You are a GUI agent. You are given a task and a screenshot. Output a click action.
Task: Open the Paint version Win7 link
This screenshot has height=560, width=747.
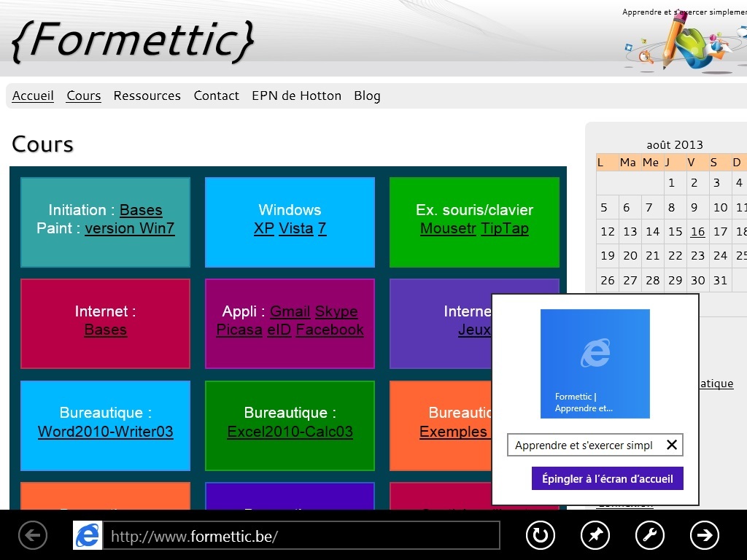click(130, 228)
